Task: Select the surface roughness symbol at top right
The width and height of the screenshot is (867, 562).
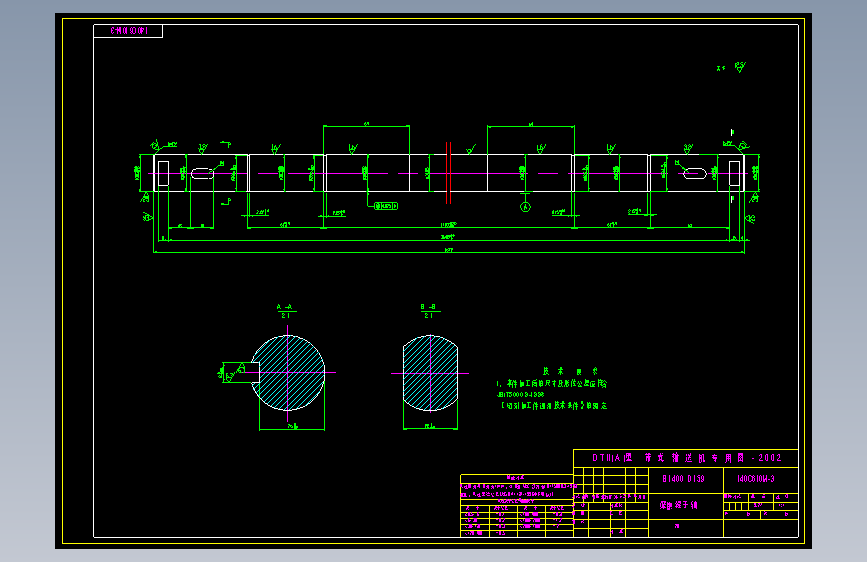Action: click(740, 67)
